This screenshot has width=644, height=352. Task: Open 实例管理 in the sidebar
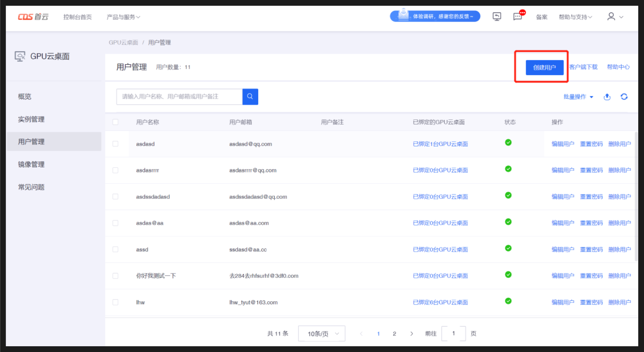coord(31,119)
